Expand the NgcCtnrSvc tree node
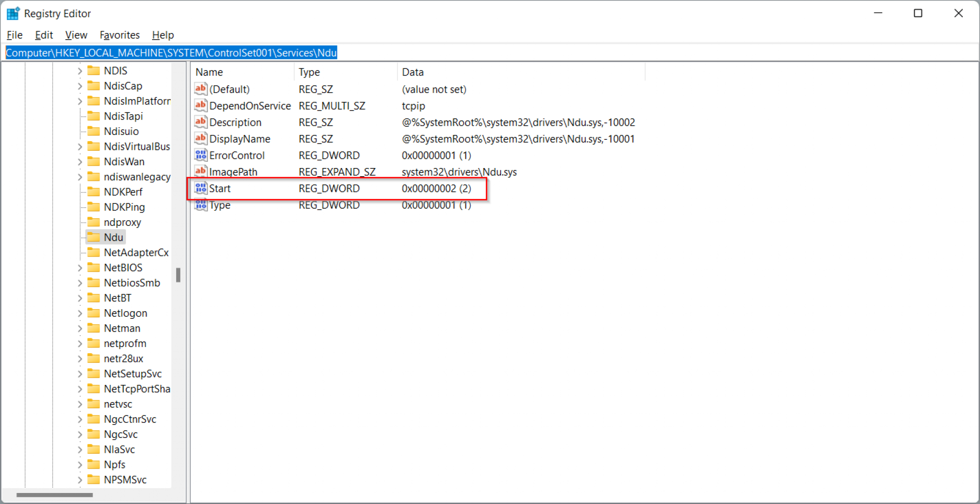The height and width of the screenshot is (504, 980). tap(79, 419)
